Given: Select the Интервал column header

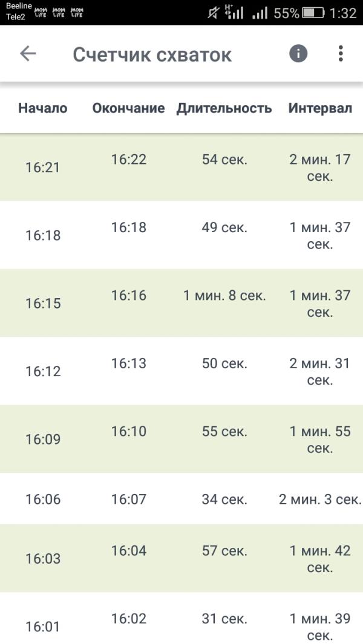Looking at the screenshot, I should point(320,108).
